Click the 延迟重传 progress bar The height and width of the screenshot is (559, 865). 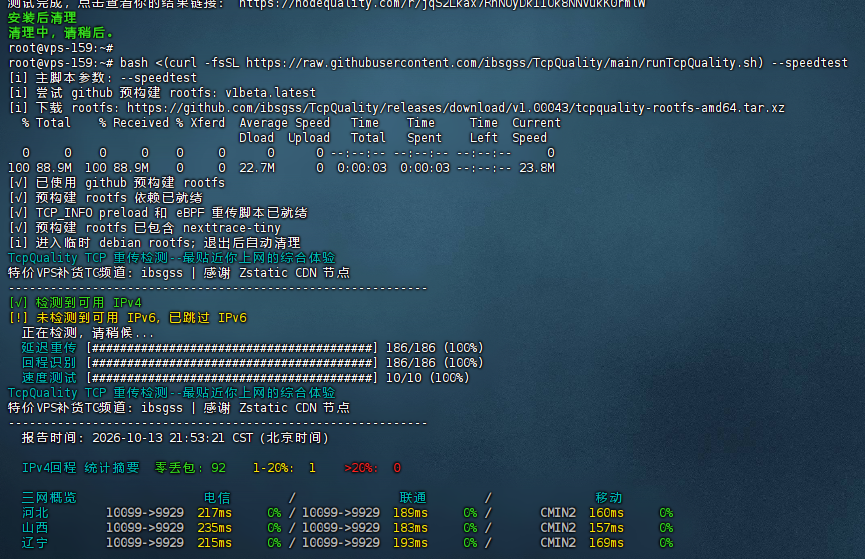click(x=232, y=348)
